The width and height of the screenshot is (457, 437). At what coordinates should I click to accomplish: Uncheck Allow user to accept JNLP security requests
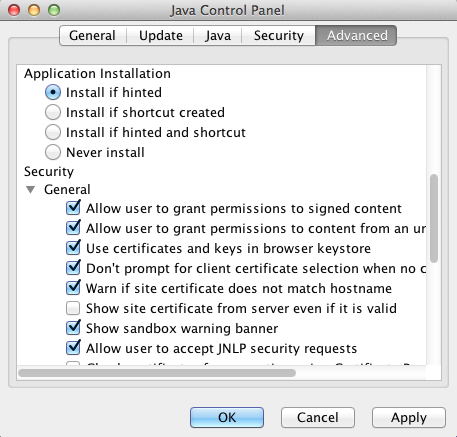73,348
